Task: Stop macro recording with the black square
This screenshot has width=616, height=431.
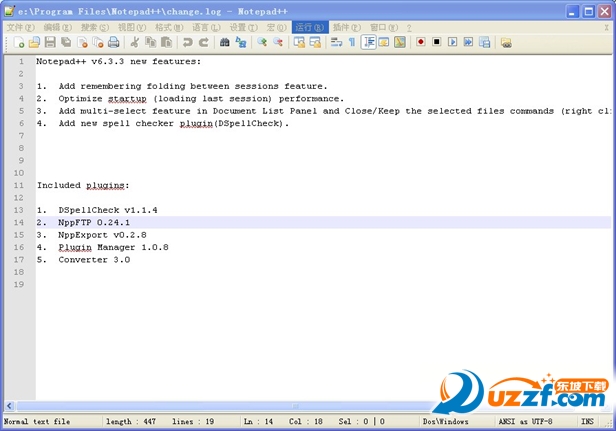Action: 436,42
